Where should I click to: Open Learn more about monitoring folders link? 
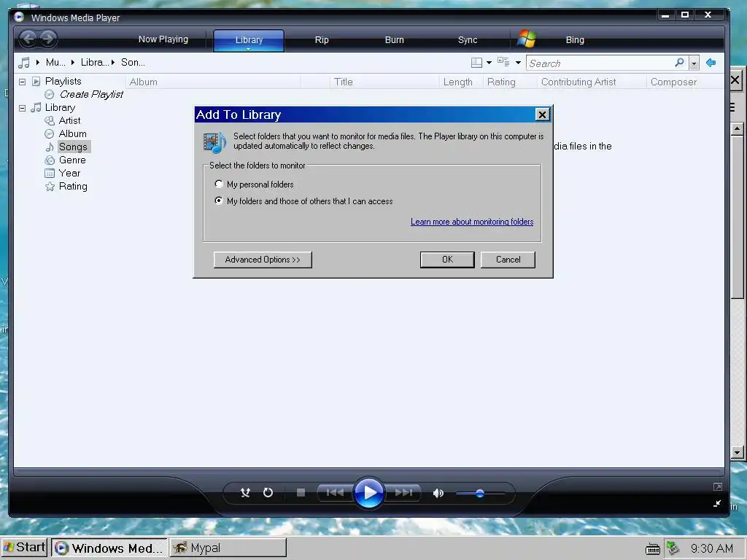(x=472, y=222)
